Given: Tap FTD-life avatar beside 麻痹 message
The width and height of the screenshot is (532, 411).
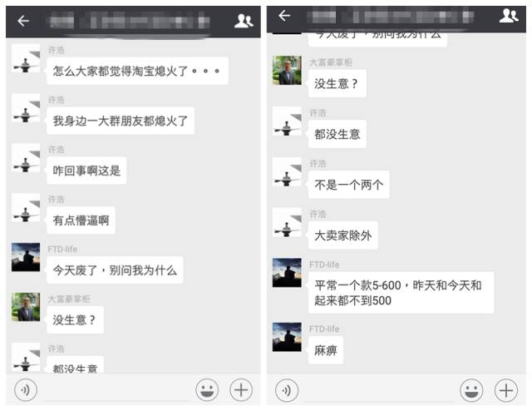Looking at the screenshot, I should click(287, 337).
